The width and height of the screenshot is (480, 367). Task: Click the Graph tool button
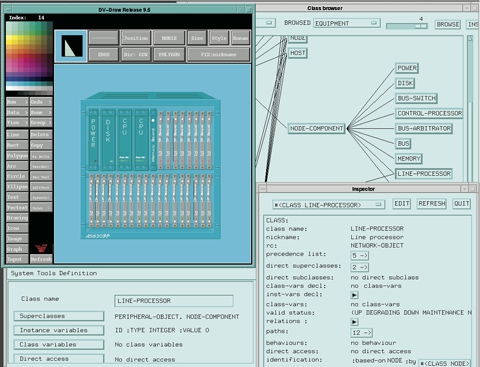17,249
